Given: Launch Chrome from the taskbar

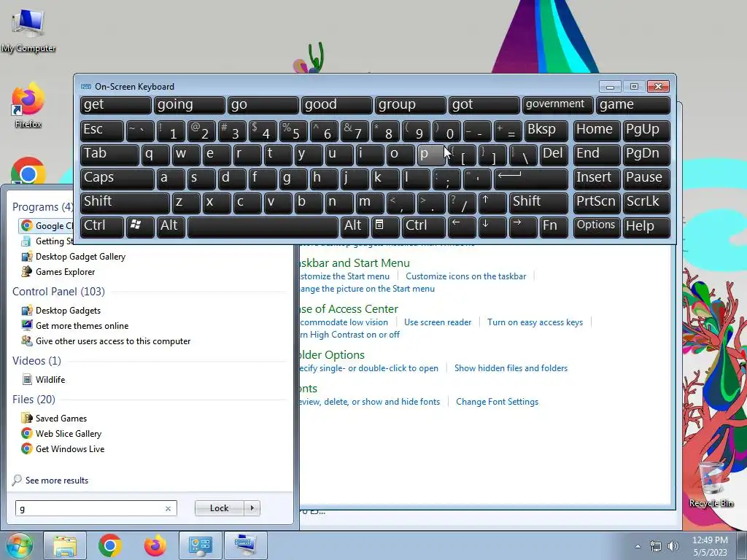Looking at the screenshot, I should point(110,545).
